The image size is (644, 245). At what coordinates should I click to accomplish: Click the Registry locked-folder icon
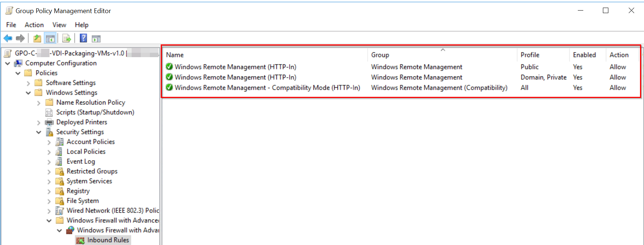click(x=59, y=191)
